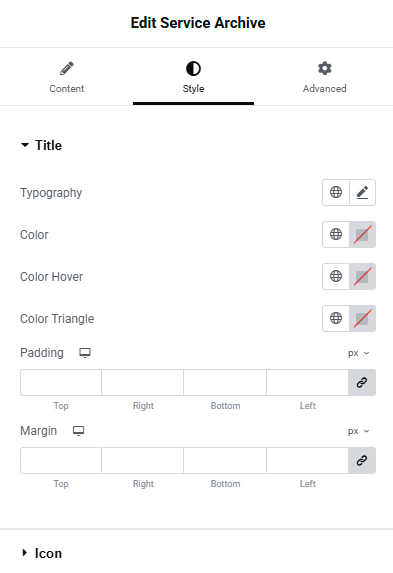The height and width of the screenshot is (573, 393).
Task: Open the Padding px unit dropdown
Action: pyautogui.click(x=359, y=353)
